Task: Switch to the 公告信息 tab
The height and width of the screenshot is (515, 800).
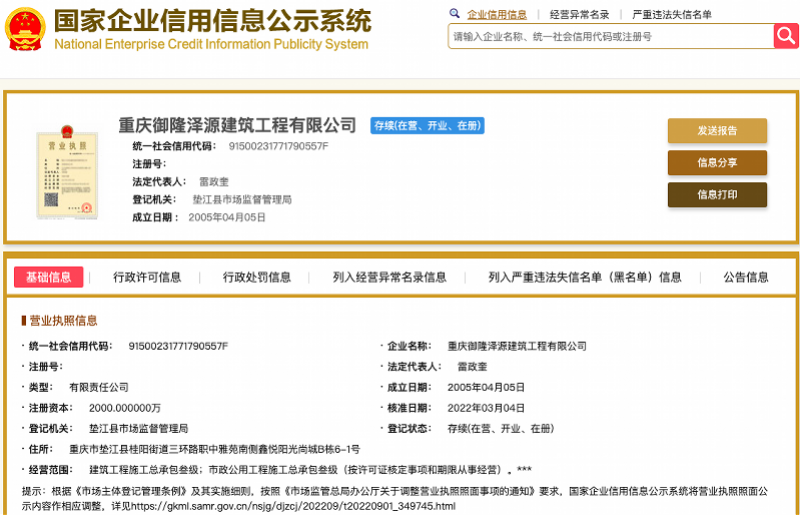Action: pos(746,277)
